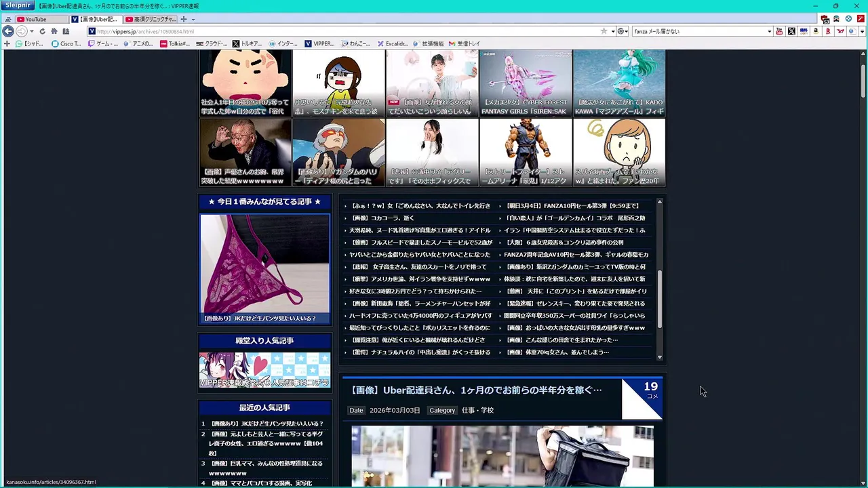The height and width of the screenshot is (488, 868).
Task: Search with the X engine icon
Action: (791, 31)
